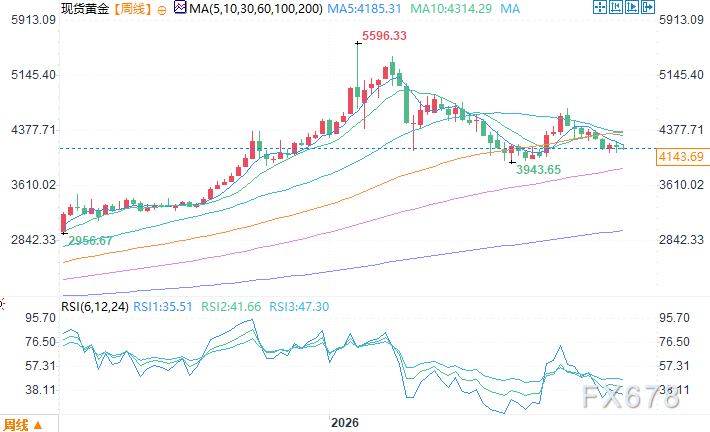Click the orange circled-plus icon beside 周线

[162, 10]
